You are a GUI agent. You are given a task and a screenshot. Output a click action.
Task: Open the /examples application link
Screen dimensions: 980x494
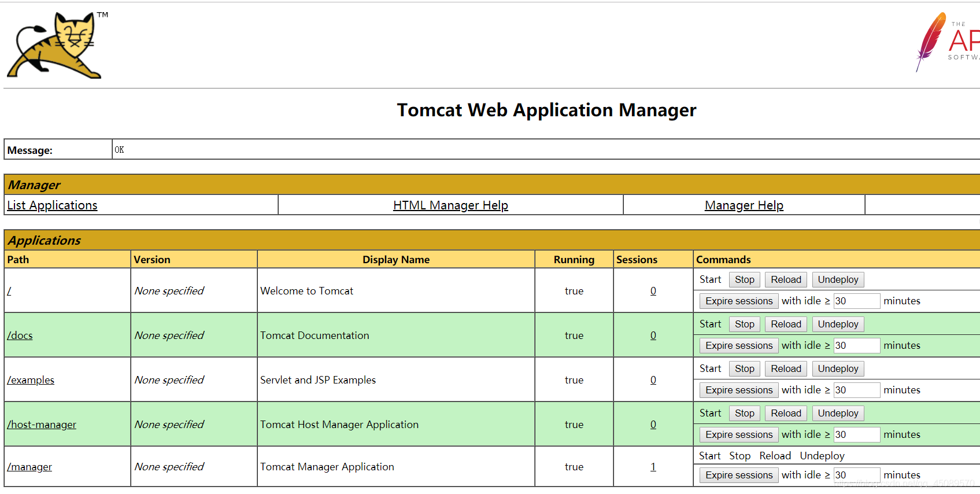[x=31, y=380]
